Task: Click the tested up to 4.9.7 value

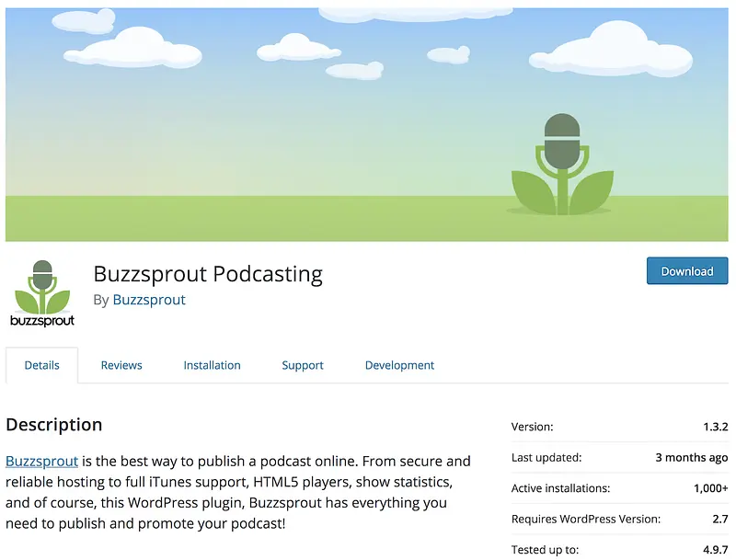Action: click(x=716, y=550)
